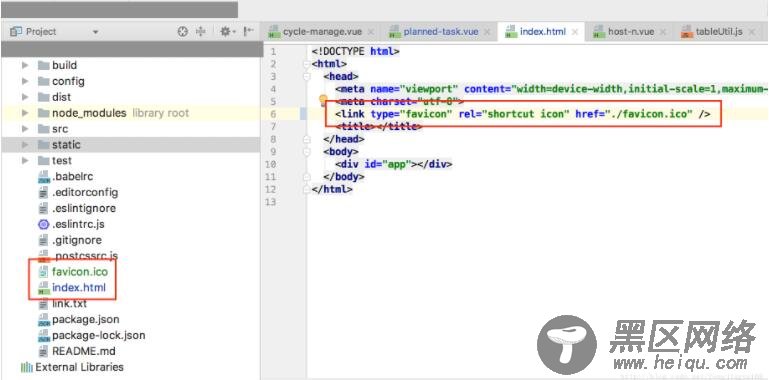Fold the head tag in the gutter
The width and height of the screenshot is (769, 380).
click(x=308, y=77)
